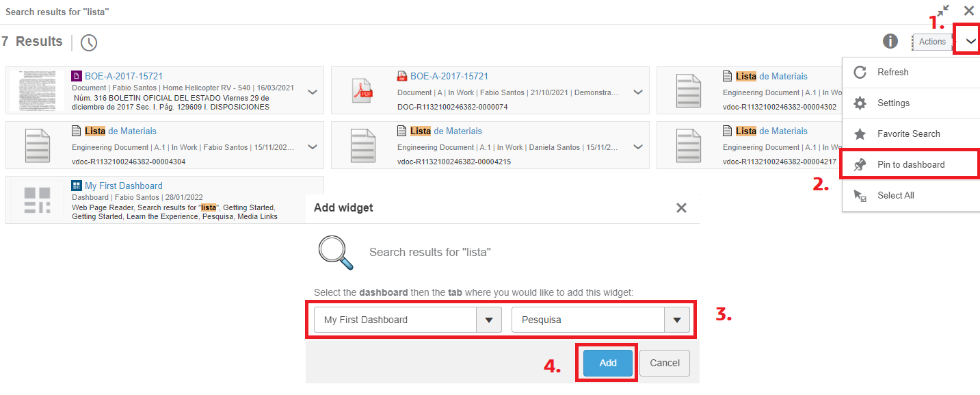The height and width of the screenshot is (395, 980).
Task: Close the Add widget dialog
Action: 680,208
